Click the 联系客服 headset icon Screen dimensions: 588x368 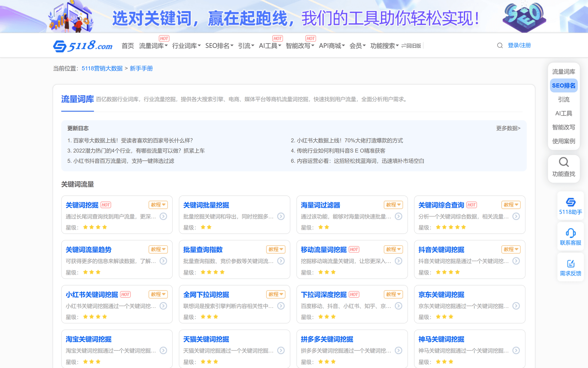571,233
